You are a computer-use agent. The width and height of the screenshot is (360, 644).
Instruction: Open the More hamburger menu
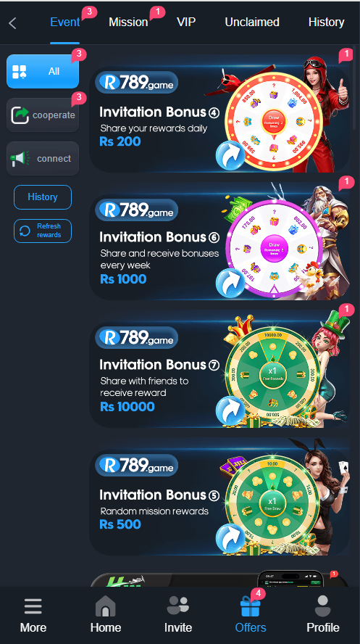point(33,606)
